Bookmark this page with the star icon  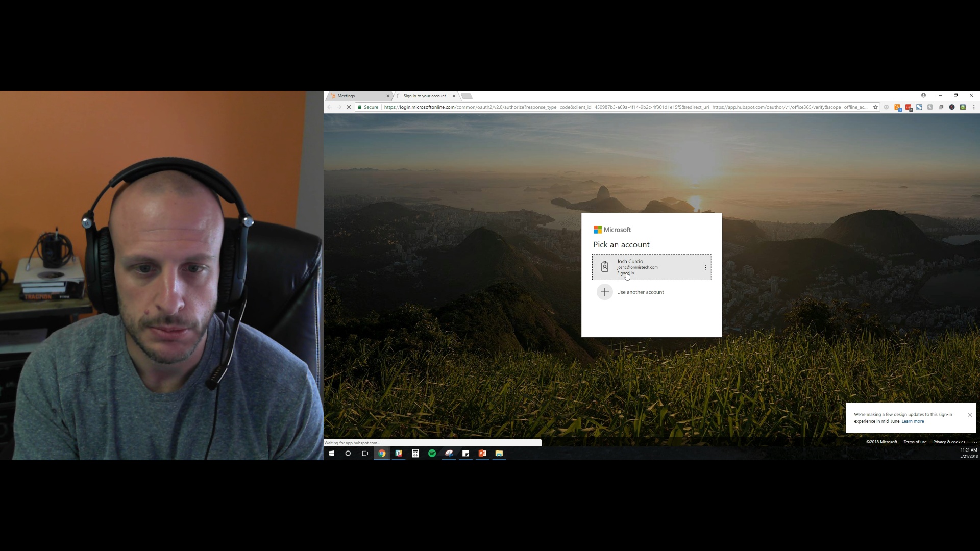point(875,107)
